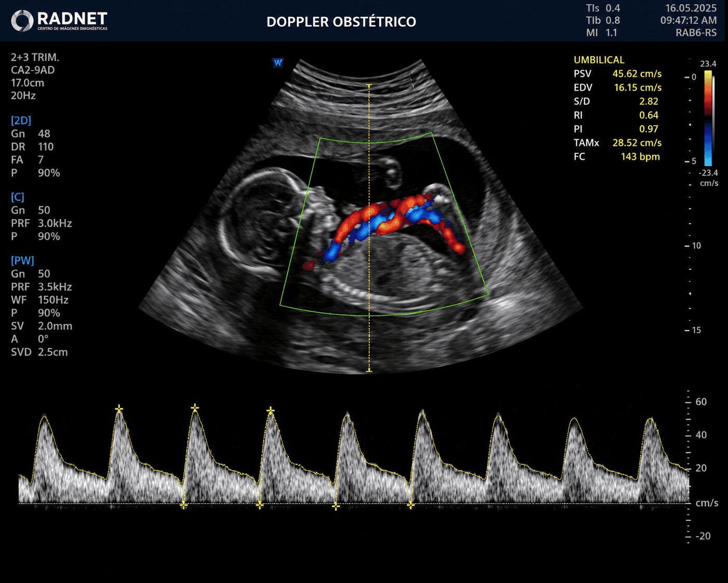Click the -20 mark on velocity scale
728x583 pixels.
coord(702,536)
